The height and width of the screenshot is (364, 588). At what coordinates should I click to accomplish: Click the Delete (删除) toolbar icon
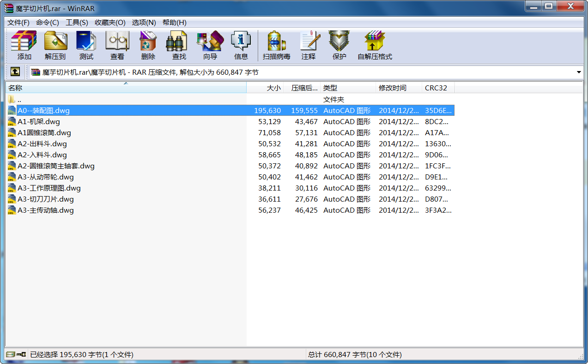click(x=148, y=45)
